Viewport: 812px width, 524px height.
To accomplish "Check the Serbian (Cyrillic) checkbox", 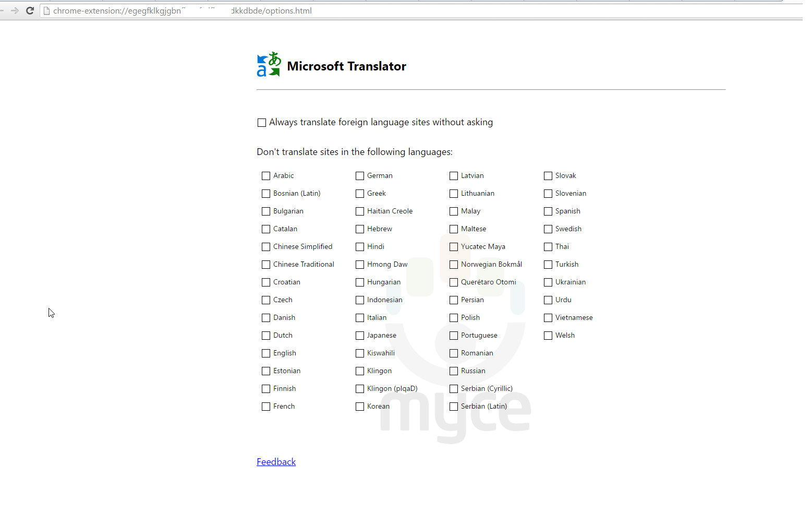I will pyautogui.click(x=454, y=389).
